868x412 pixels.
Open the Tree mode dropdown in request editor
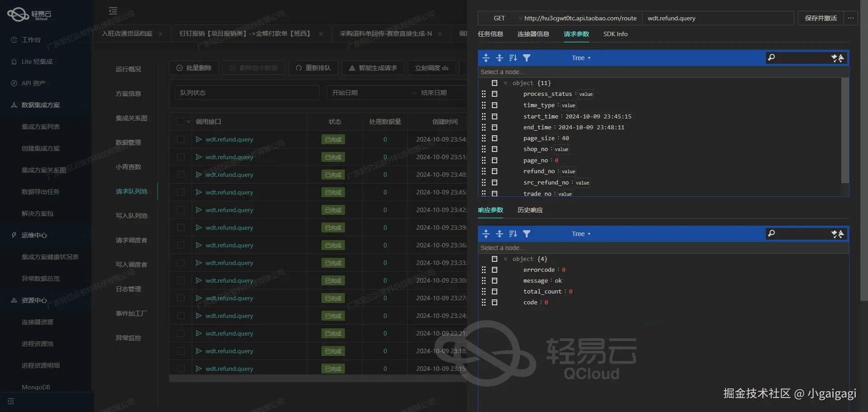click(581, 58)
